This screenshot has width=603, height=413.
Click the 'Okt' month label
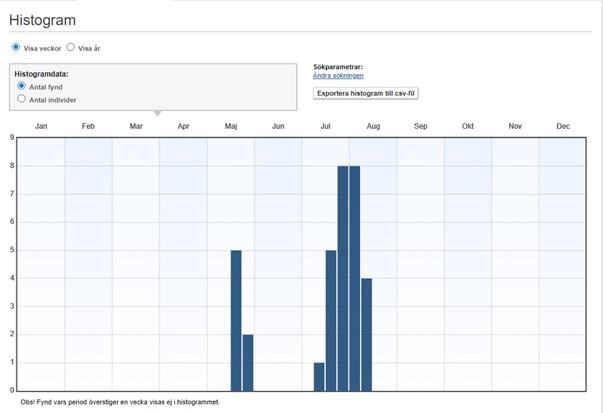click(x=467, y=126)
